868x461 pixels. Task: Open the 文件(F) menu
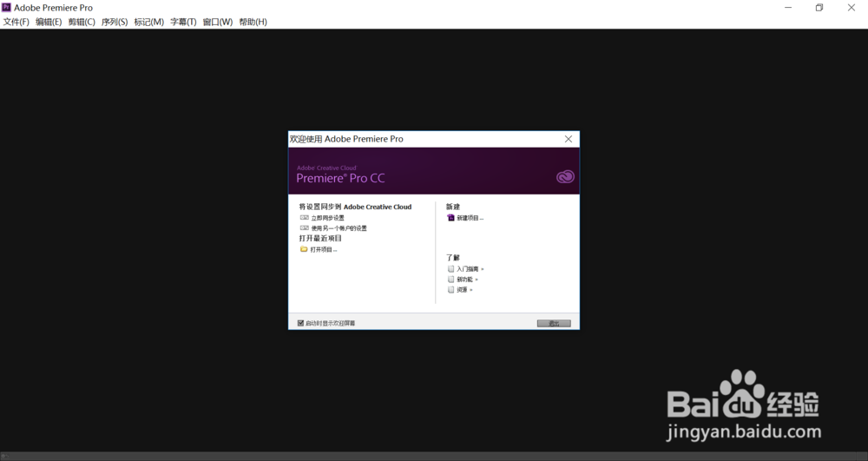tap(16, 22)
